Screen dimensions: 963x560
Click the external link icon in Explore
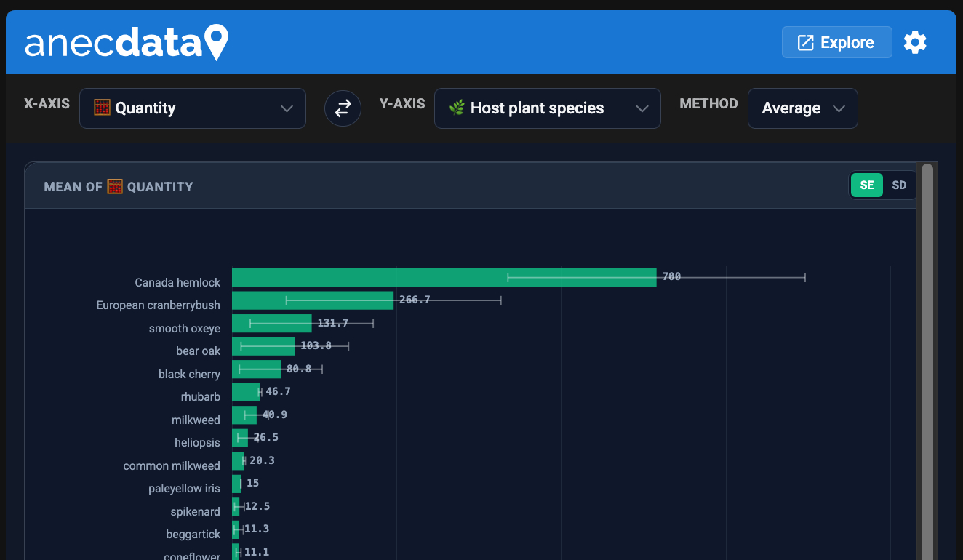coord(805,43)
